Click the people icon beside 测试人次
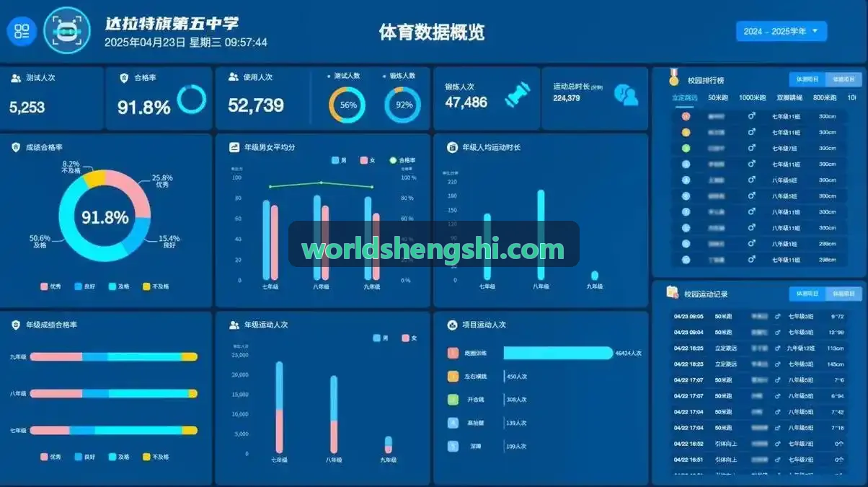The image size is (868, 487). [x=16, y=78]
